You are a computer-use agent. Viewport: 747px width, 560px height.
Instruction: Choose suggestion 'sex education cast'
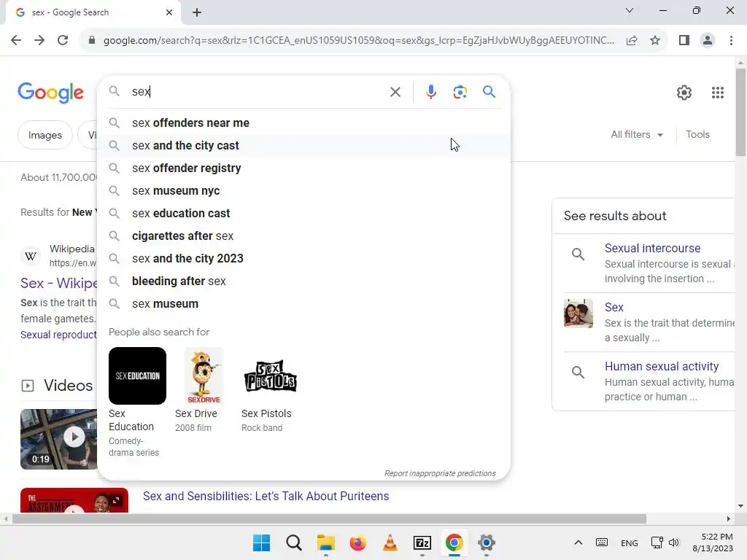click(303, 214)
